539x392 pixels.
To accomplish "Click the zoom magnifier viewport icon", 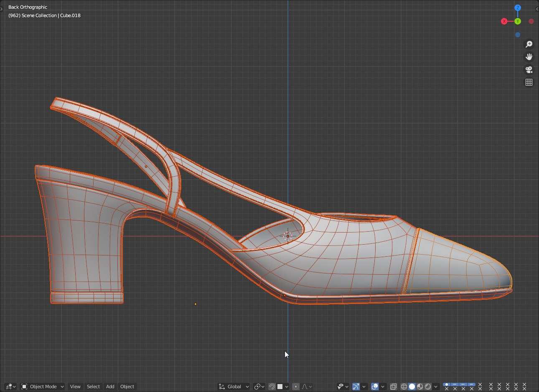I will click(529, 44).
